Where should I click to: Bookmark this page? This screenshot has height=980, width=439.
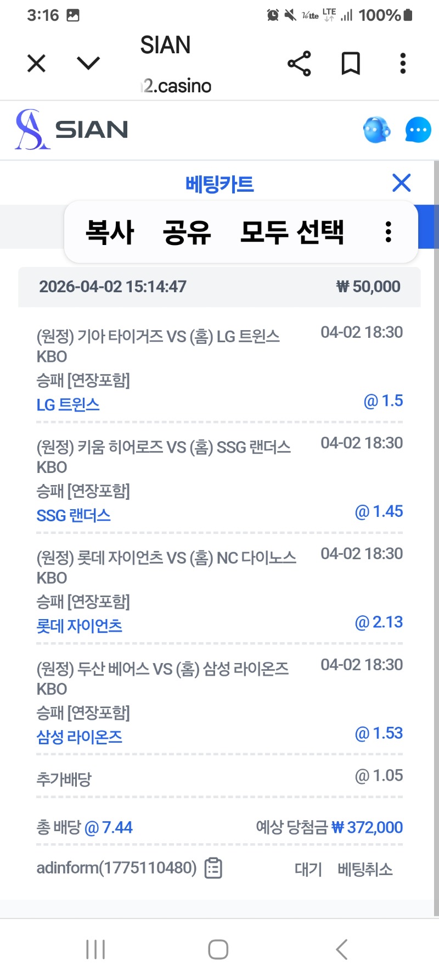[x=351, y=64]
